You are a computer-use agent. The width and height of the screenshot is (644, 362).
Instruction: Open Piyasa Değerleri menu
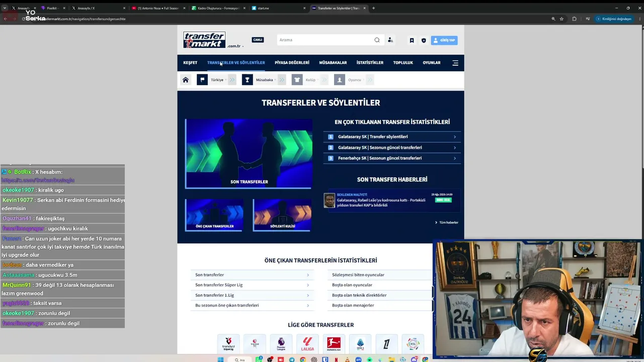pos(292,63)
